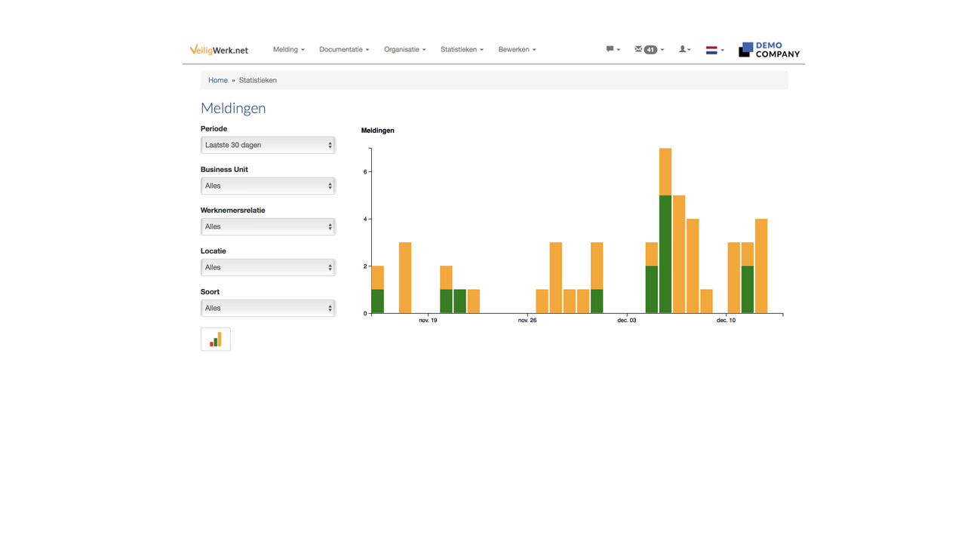Open the Statistieken navigation menu
Image resolution: width=980 pixels, height=538 pixels.
coord(462,50)
